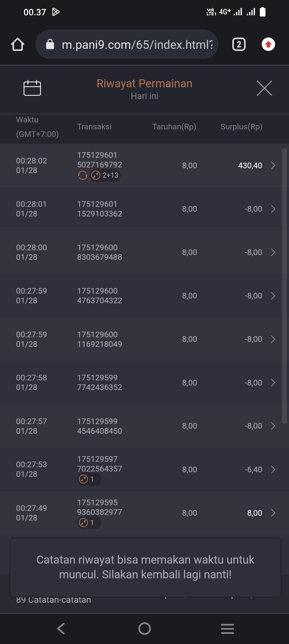The image size is (289, 644).
Task: Expand the -6,40 surplus row chevron
Action: [273, 470]
